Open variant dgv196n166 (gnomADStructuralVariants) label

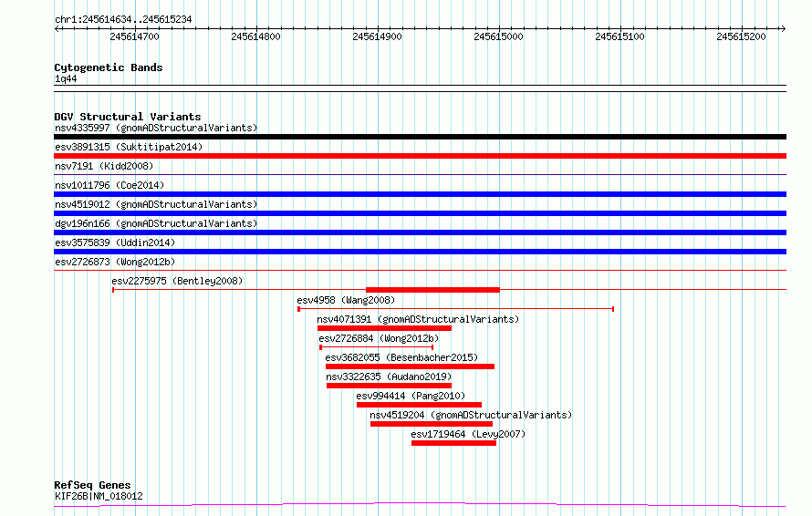[x=156, y=223]
